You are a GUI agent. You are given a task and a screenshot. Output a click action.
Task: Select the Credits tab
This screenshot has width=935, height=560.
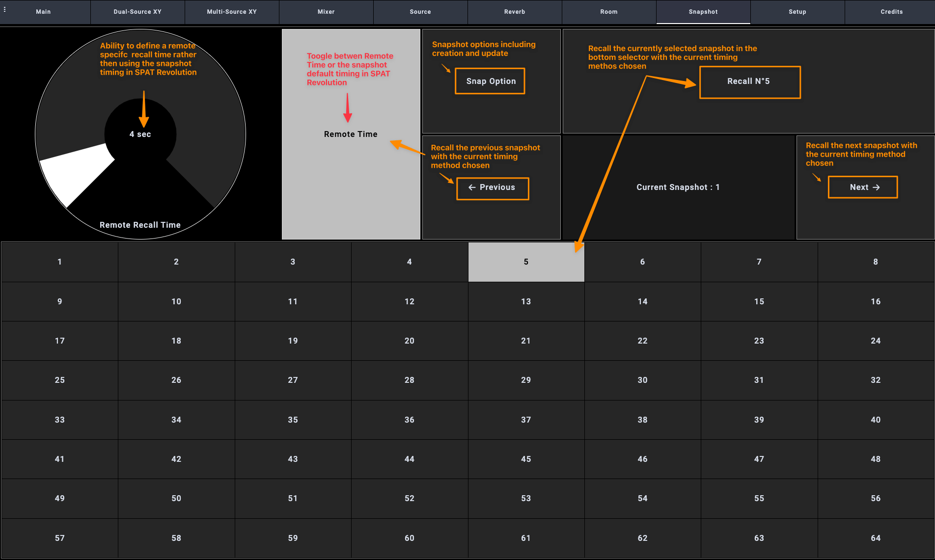point(891,12)
